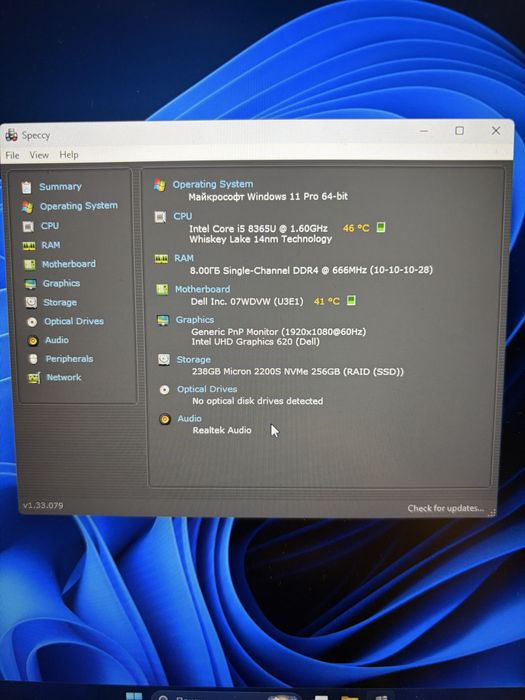Screen dimensions: 525x700
Task: Click the green motherboard temperature indicator icon
Action: 351,300
